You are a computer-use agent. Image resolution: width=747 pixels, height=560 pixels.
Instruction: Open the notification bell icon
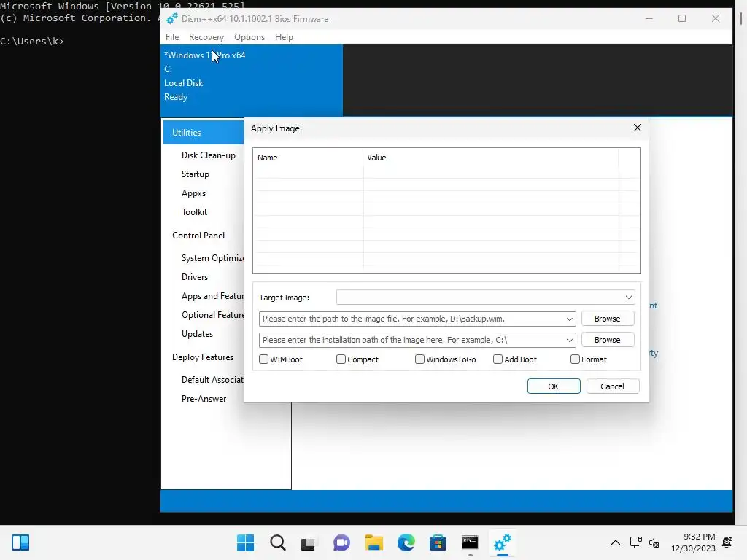pos(727,542)
